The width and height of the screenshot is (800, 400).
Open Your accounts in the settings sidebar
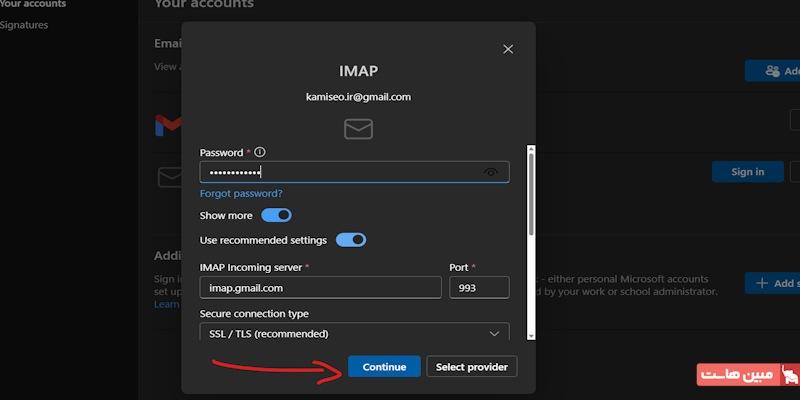tap(33, 4)
